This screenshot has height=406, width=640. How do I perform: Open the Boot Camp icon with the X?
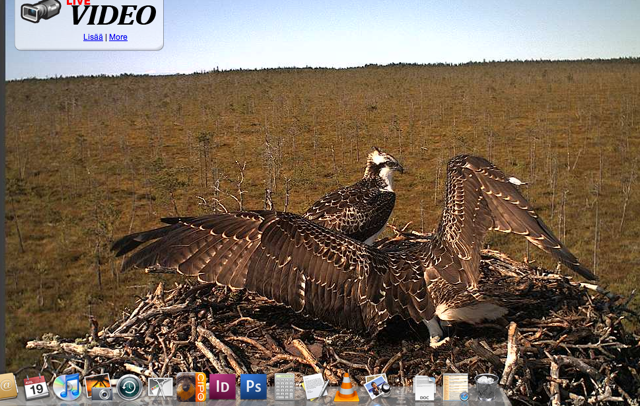coord(160,388)
